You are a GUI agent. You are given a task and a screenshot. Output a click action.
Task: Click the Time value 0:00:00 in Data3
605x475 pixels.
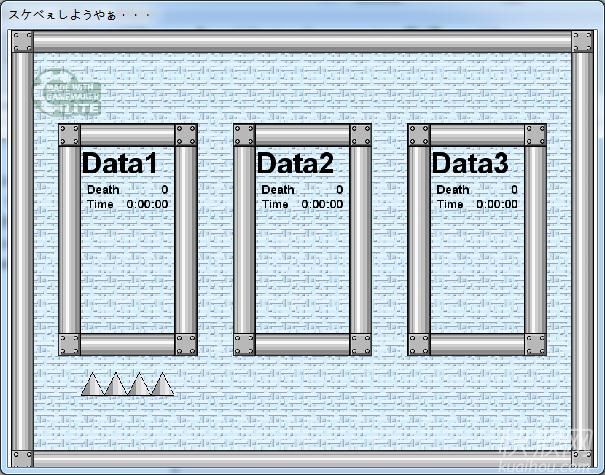click(497, 205)
